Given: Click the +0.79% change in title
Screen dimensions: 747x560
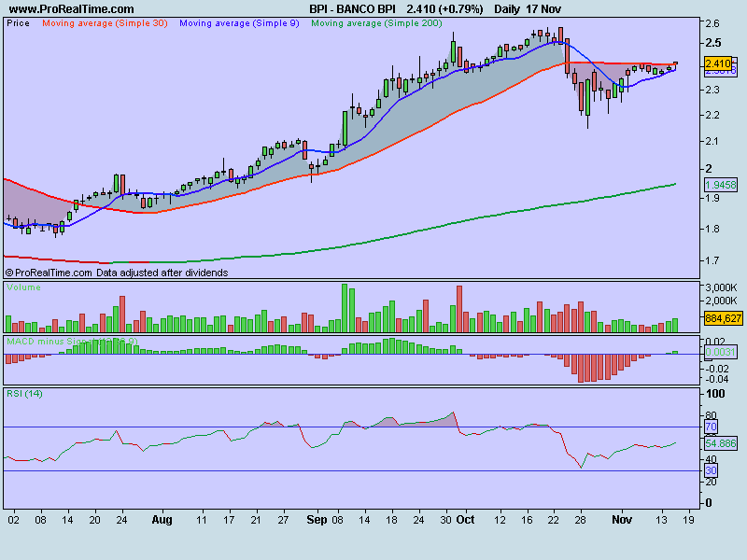Looking at the screenshot, I should (x=461, y=9).
